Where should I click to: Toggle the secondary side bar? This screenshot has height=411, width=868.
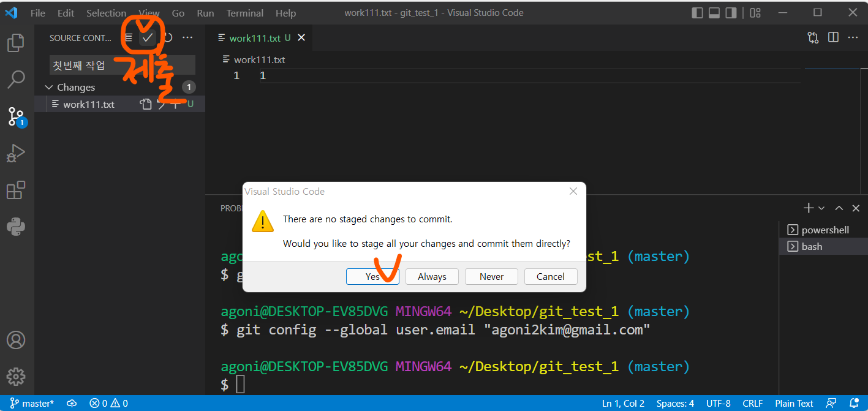tap(731, 13)
